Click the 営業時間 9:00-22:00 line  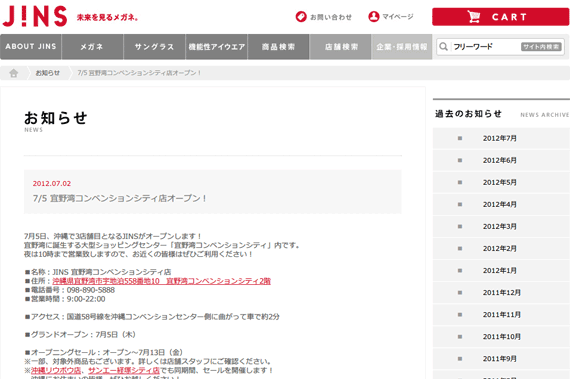pyautogui.click(x=65, y=299)
